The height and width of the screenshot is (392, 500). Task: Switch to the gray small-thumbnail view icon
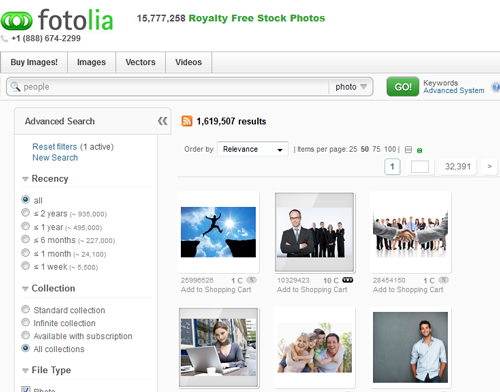(408, 150)
